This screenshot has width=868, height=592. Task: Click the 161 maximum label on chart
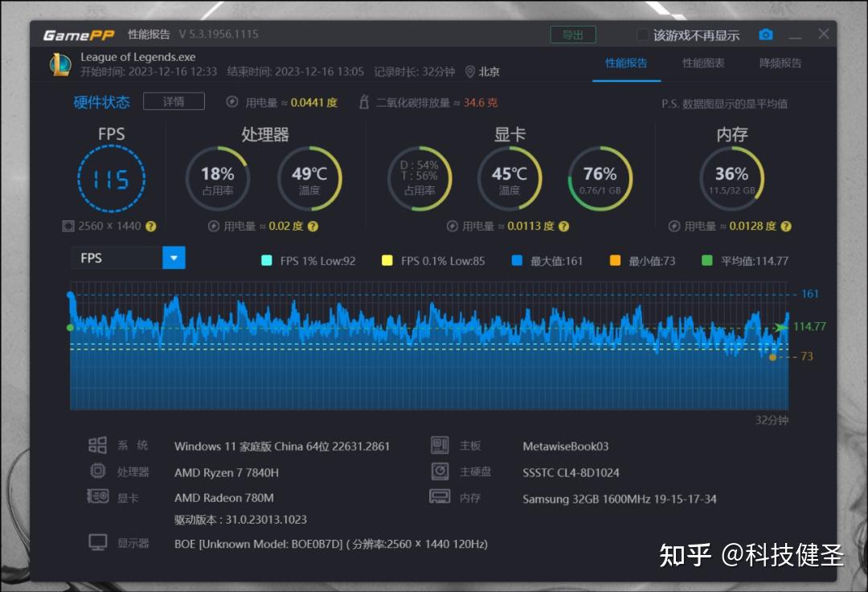click(810, 294)
